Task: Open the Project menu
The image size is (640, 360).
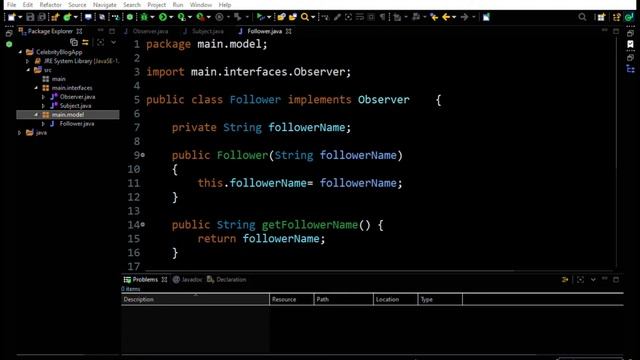Action: point(157,5)
